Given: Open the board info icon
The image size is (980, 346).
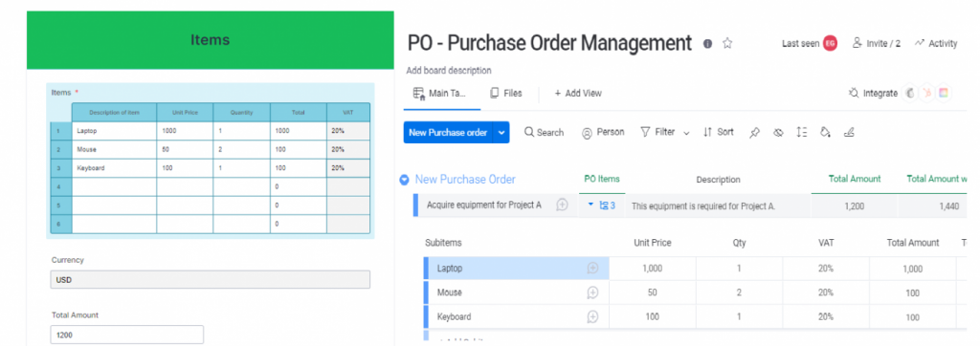Looking at the screenshot, I should click(x=707, y=44).
